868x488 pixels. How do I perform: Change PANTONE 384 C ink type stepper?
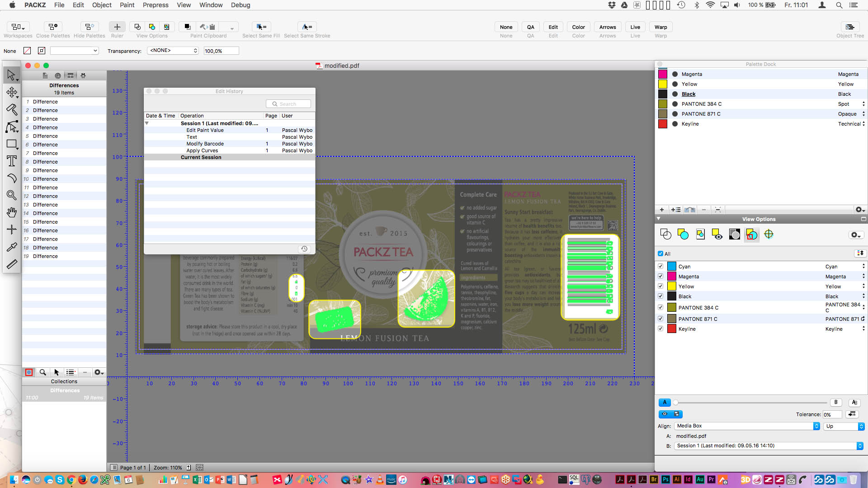point(863,104)
